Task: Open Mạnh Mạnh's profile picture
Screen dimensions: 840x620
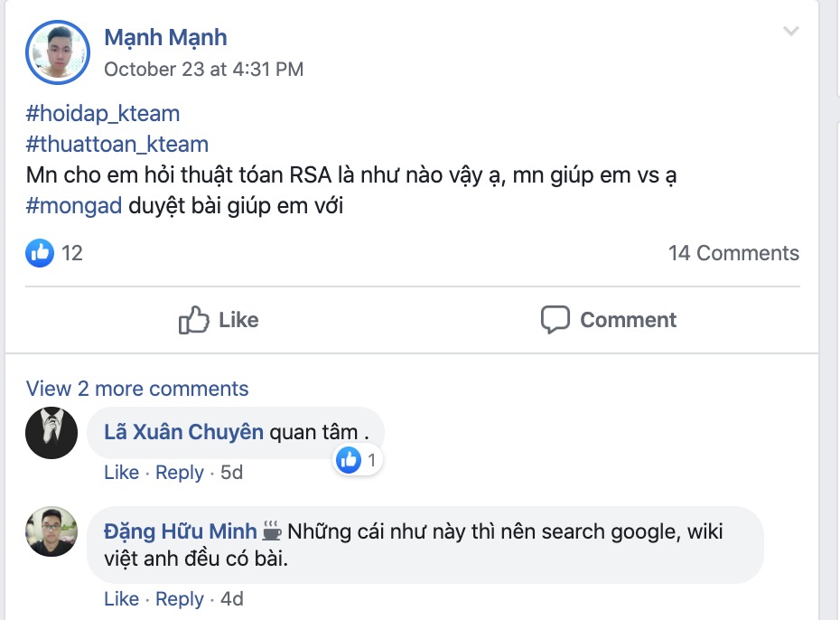Action: point(58,52)
